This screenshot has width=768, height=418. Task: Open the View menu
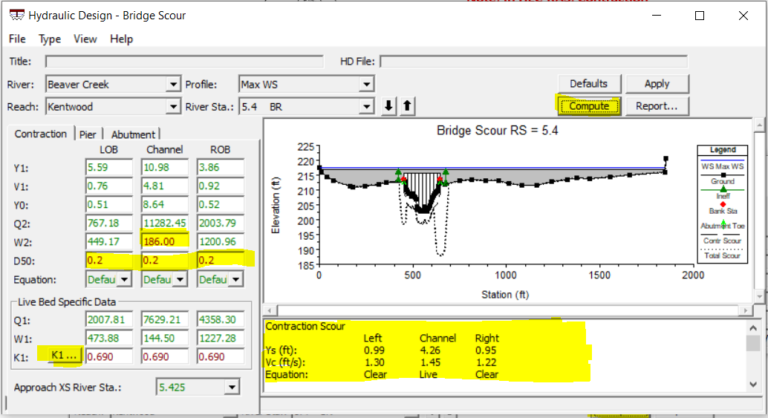[85, 39]
